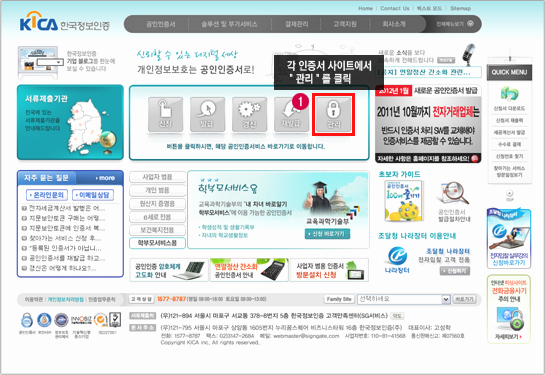Screen dimensions: 545x375
Task: Select the 사업자 범용 tab
Action: [x=157, y=177]
